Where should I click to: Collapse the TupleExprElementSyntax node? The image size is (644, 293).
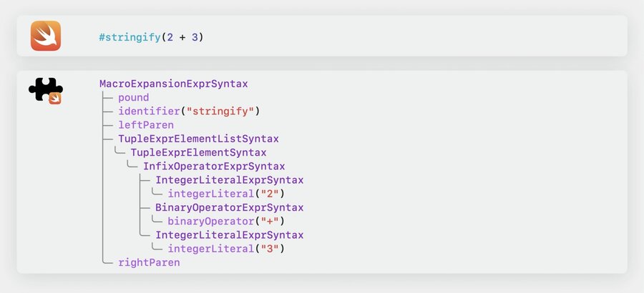(199, 153)
